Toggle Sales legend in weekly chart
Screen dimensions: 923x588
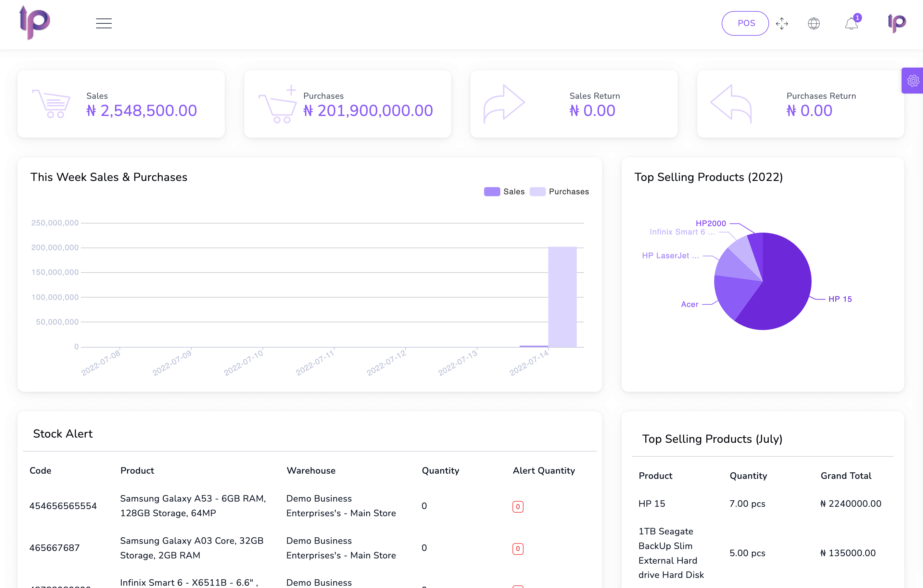(505, 192)
